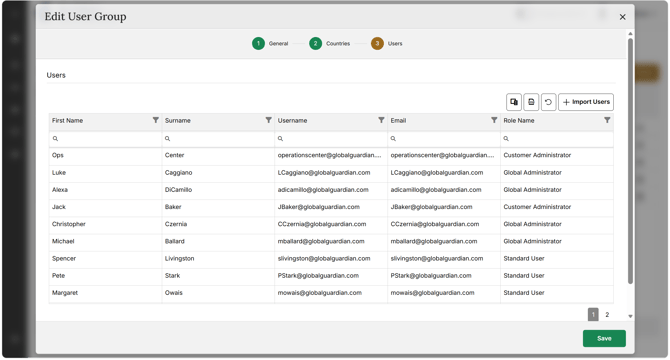This screenshot has height=360, width=670.
Task: Click surname Stark
Action: pos(173,275)
